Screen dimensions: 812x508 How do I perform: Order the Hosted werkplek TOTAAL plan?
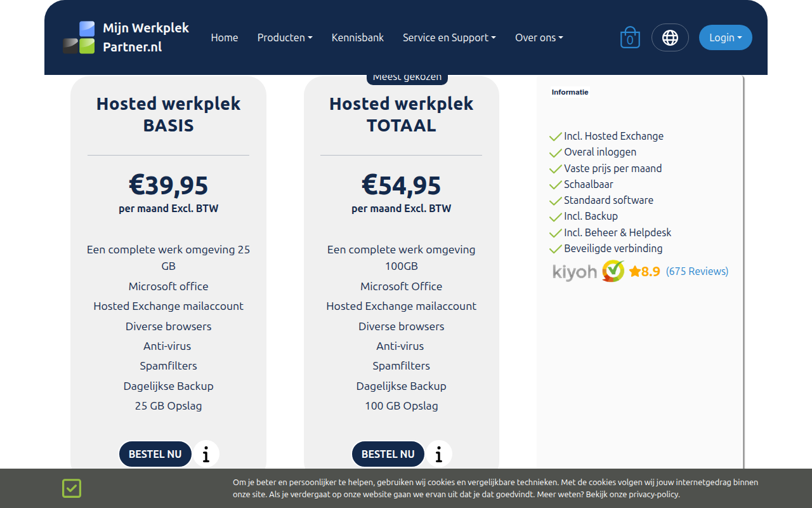click(388, 454)
